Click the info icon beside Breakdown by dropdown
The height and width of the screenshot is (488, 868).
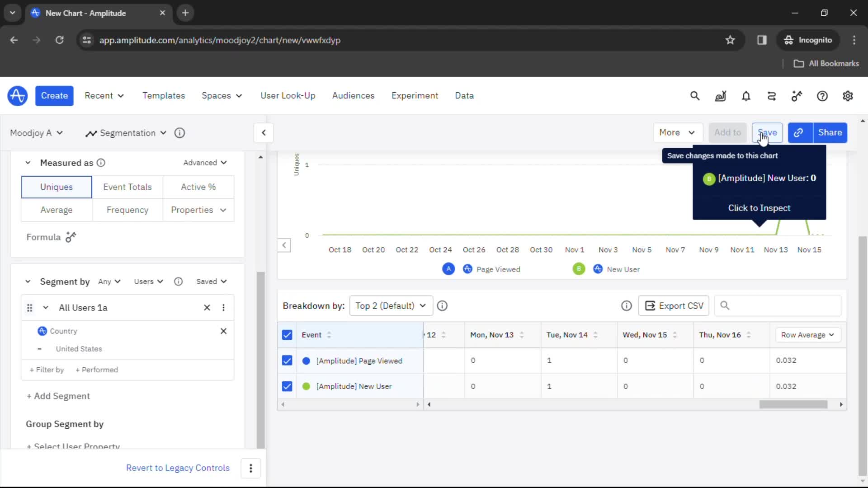(442, 306)
